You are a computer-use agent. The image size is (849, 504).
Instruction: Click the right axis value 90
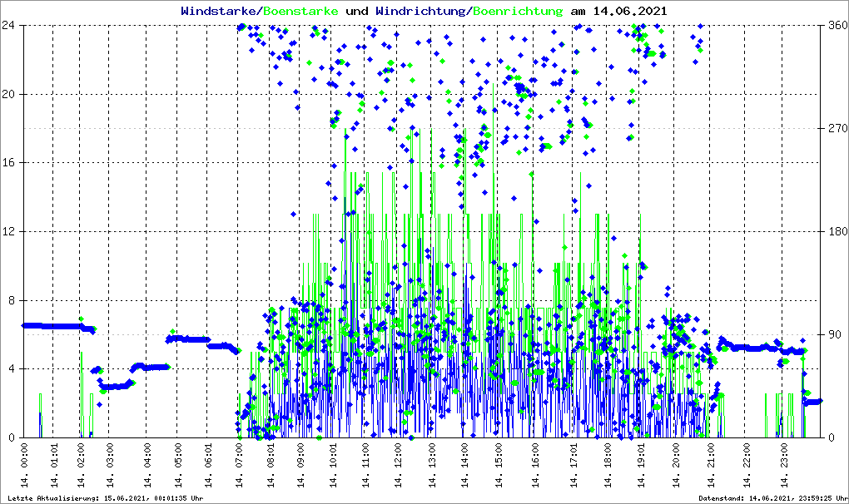(834, 334)
